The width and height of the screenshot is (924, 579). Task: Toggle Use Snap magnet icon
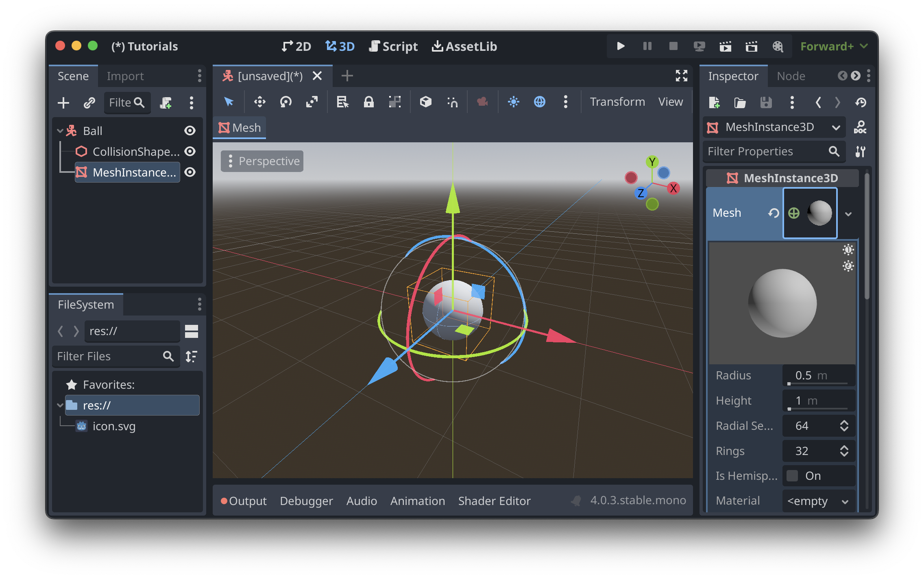[452, 102]
